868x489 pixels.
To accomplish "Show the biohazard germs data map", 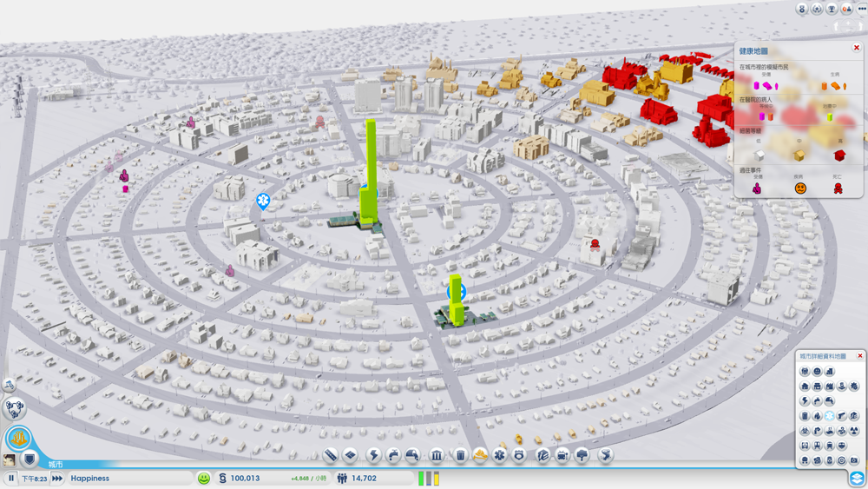I will point(805,430).
